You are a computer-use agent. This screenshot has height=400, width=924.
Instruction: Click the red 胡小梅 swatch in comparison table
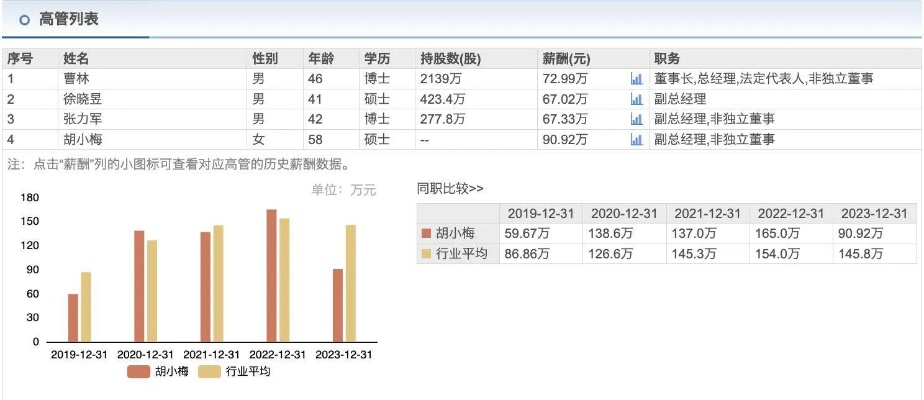pyautogui.click(x=427, y=234)
